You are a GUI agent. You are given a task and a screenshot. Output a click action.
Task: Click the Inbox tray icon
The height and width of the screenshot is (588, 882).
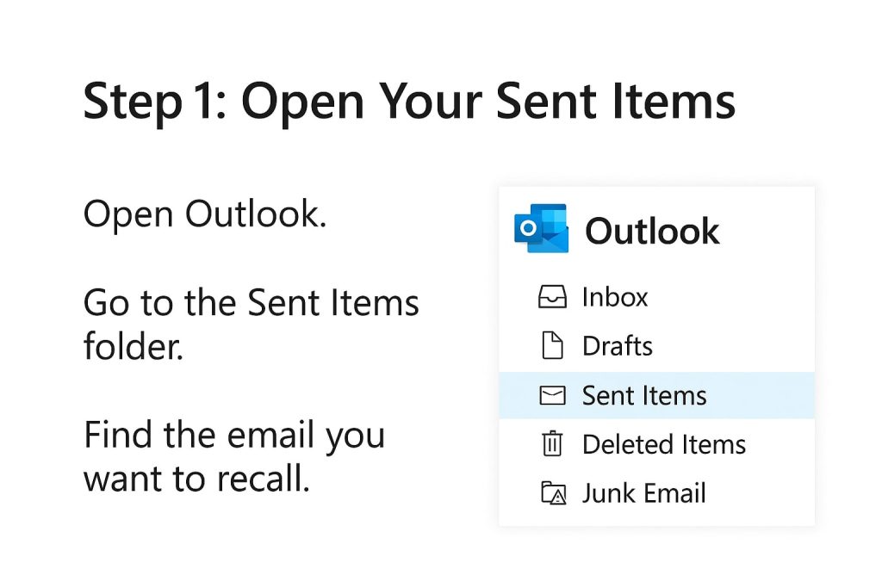pyautogui.click(x=551, y=298)
